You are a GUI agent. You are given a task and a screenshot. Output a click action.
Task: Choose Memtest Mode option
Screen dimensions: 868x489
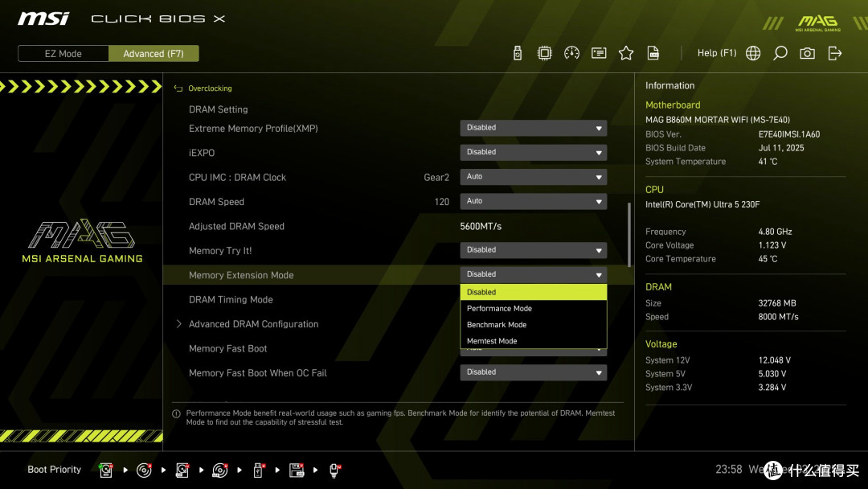point(533,340)
